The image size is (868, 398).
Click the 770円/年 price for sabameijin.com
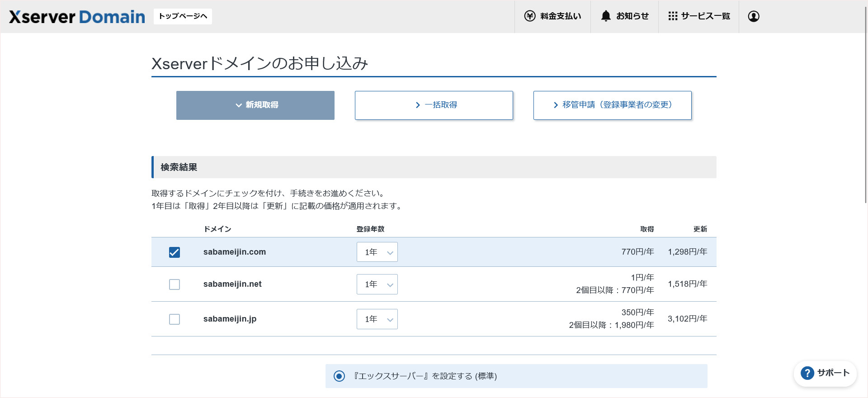pos(637,252)
